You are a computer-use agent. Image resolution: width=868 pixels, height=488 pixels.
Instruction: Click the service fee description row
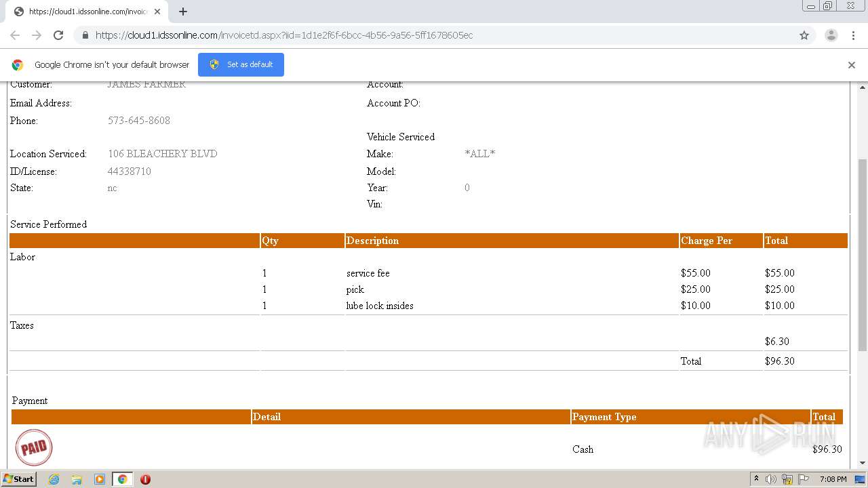(x=368, y=273)
